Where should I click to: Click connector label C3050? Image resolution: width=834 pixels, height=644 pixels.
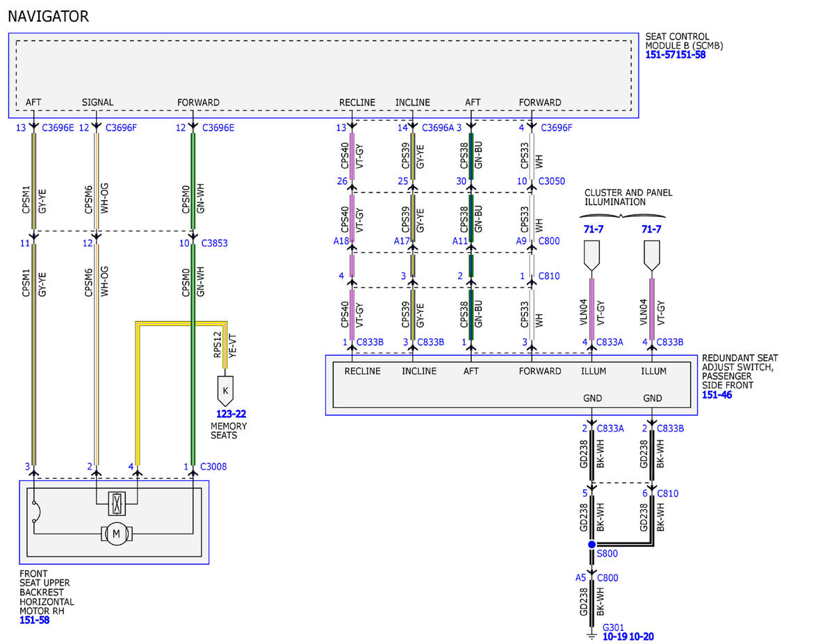click(x=553, y=182)
